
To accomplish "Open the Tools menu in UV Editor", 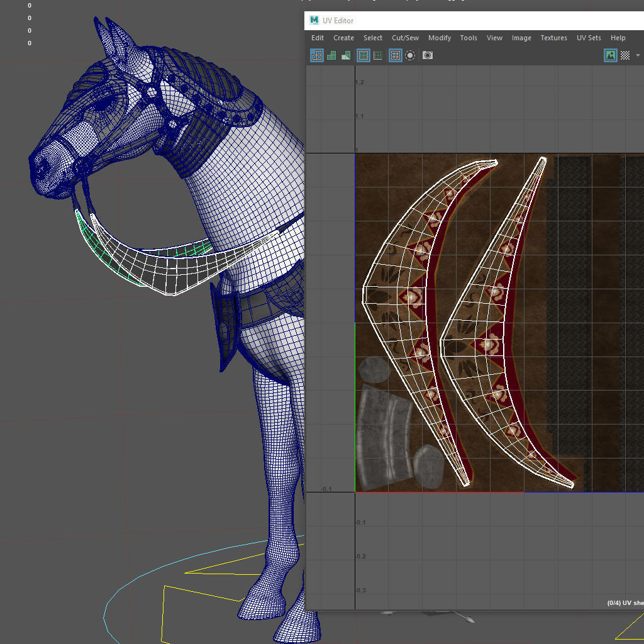I will [x=468, y=38].
